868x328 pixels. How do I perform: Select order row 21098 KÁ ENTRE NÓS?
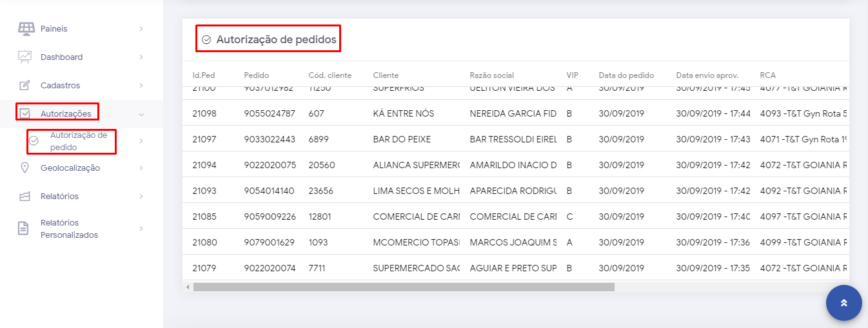pos(403,113)
